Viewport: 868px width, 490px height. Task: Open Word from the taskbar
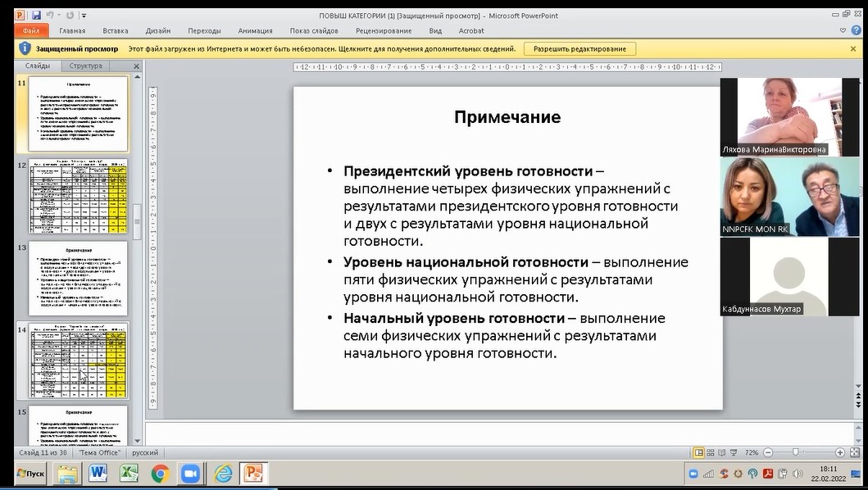pos(98,474)
